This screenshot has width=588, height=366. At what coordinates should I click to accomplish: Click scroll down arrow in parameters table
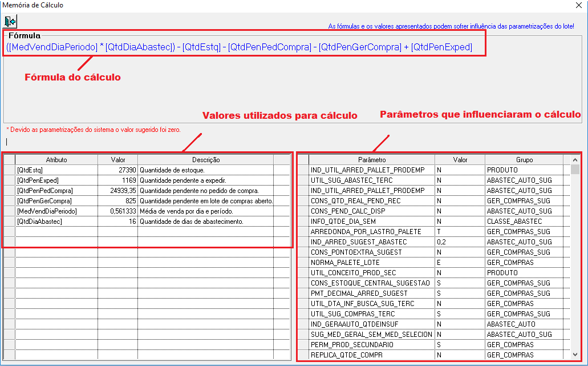575,355
